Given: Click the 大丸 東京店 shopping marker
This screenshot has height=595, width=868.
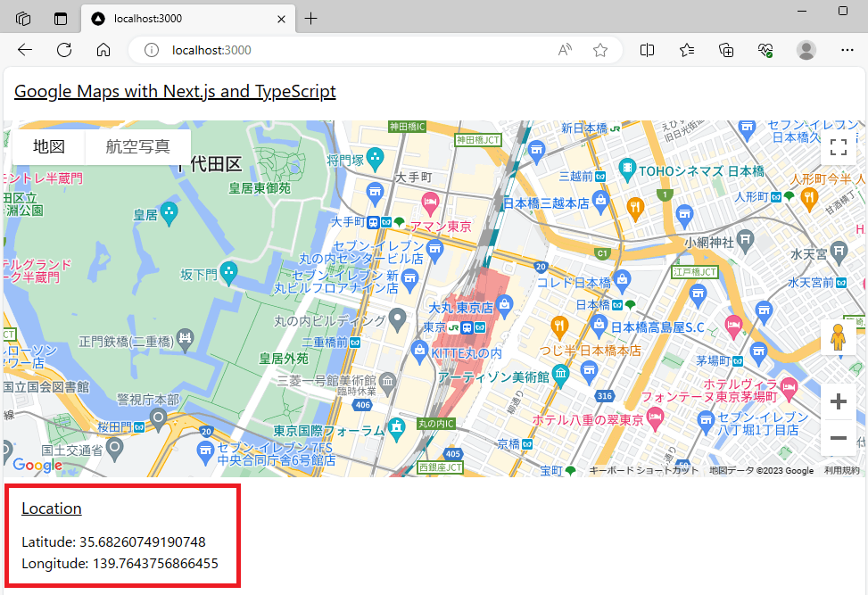Looking at the screenshot, I should pyautogui.click(x=504, y=306).
